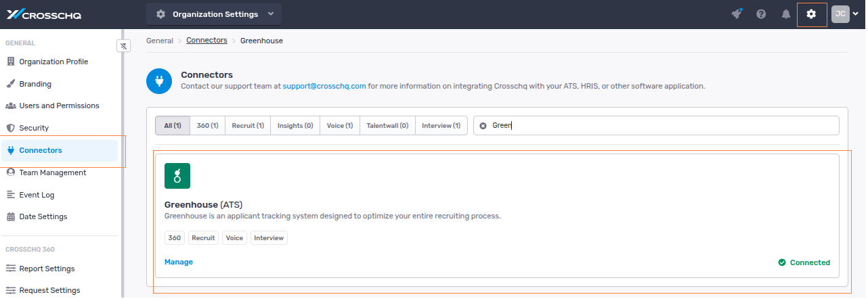The height and width of the screenshot is (299, 868).
Task: Click the Recruit tag on Greenhouse card
Action: pyautogui.click(x=203, y=237)
